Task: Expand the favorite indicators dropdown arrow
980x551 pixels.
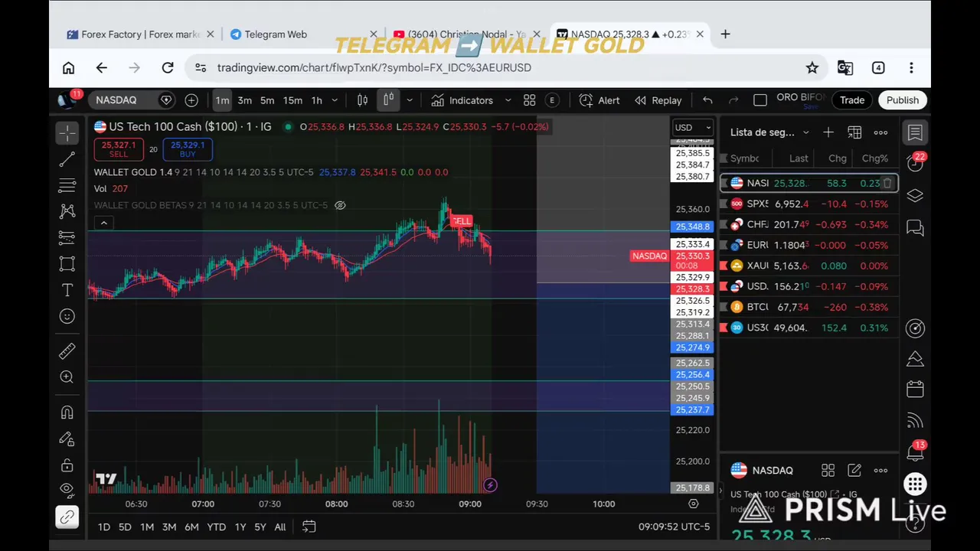Action: coord(508,100)
